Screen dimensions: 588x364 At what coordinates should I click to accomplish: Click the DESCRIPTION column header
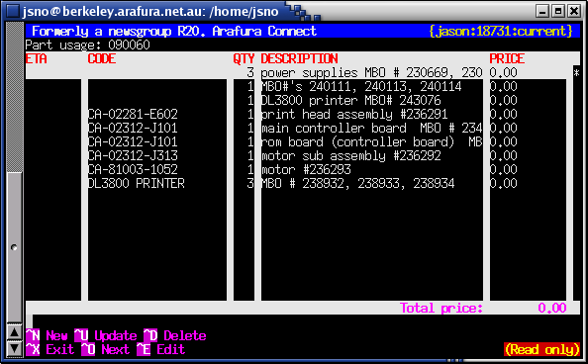[x=300, y=58]
